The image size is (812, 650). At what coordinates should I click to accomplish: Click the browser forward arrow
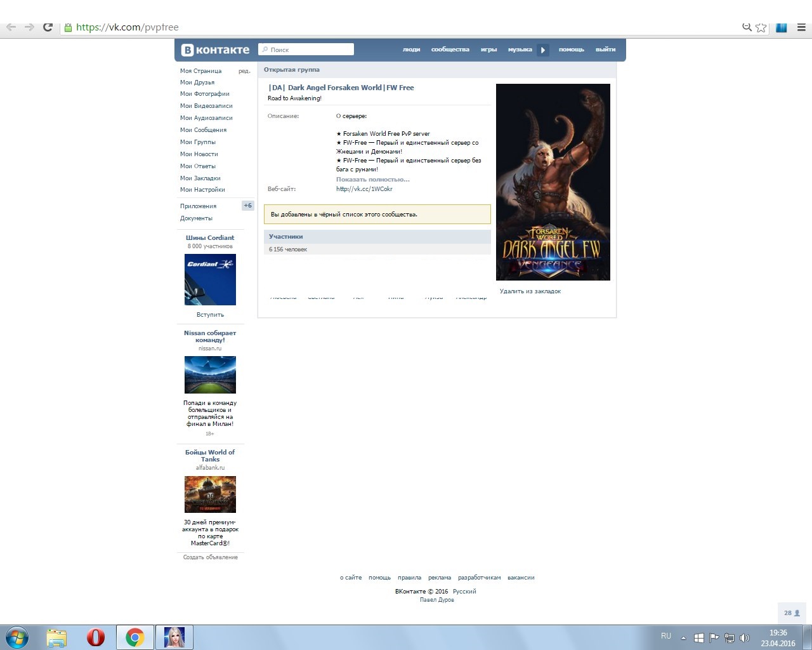pos(29,27)
